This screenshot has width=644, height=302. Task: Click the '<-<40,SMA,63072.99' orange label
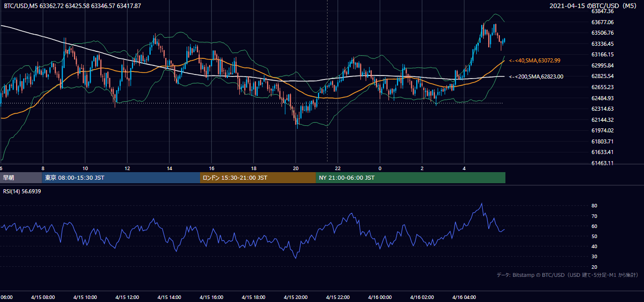point(535,60)
